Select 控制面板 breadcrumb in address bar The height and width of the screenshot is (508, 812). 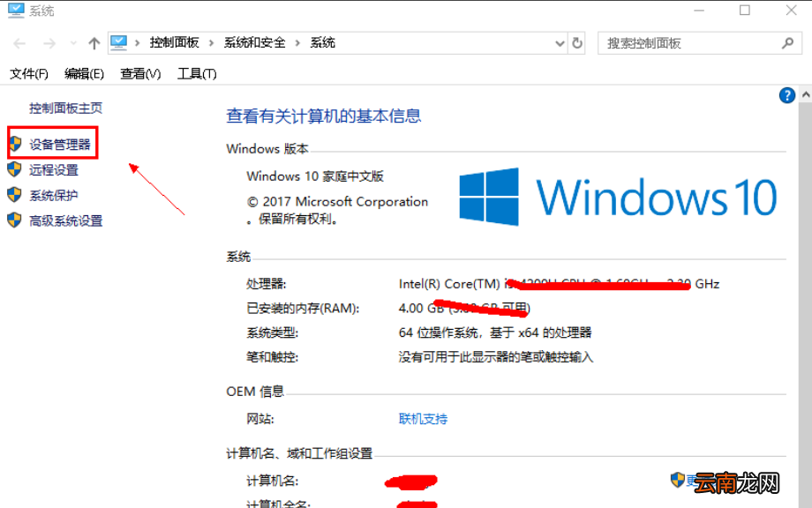[175, 43]
